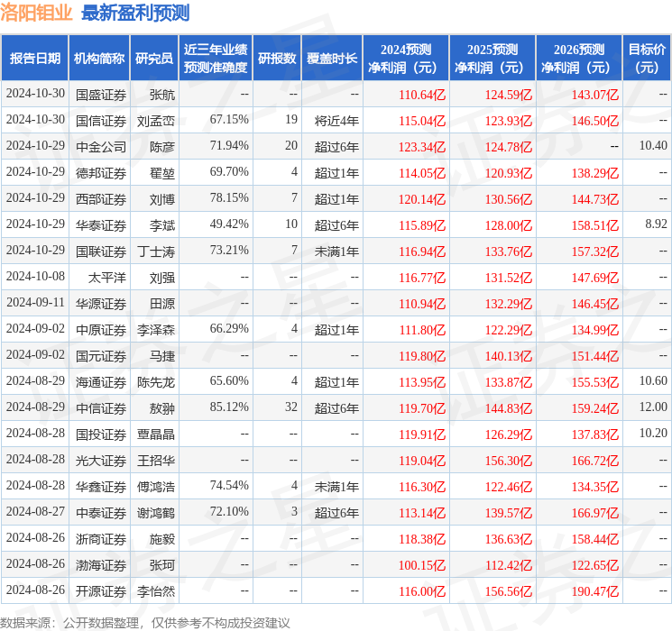Click the 2024-09-11 report date
672x631 pixels.
click(x=35, y=303)
